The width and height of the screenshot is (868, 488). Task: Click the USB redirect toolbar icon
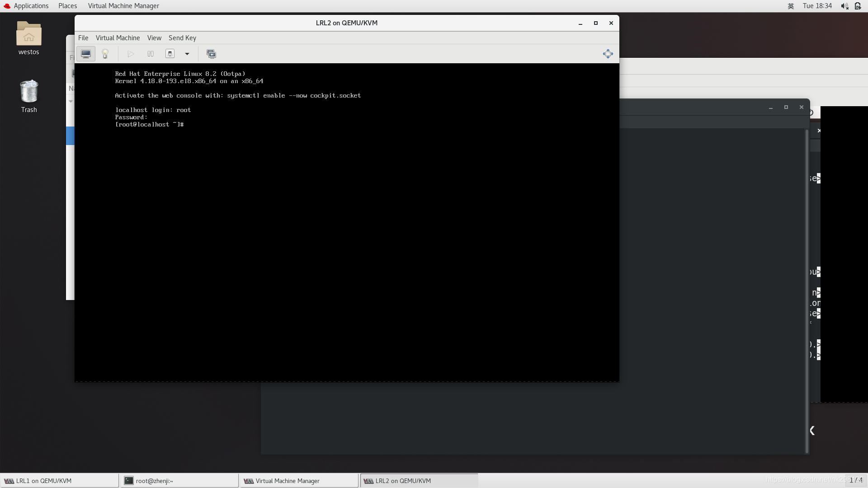tap(210, 54)
